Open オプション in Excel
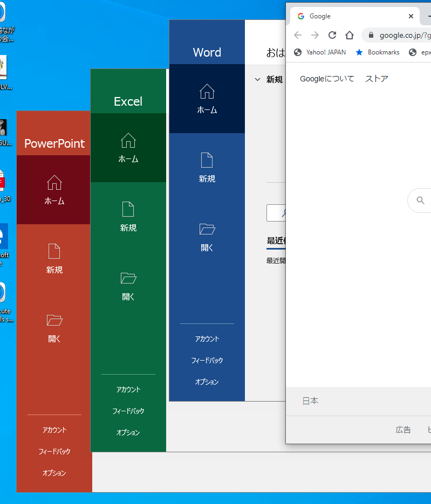The height and width of the screenshot is (504, 431). (128, 433)
